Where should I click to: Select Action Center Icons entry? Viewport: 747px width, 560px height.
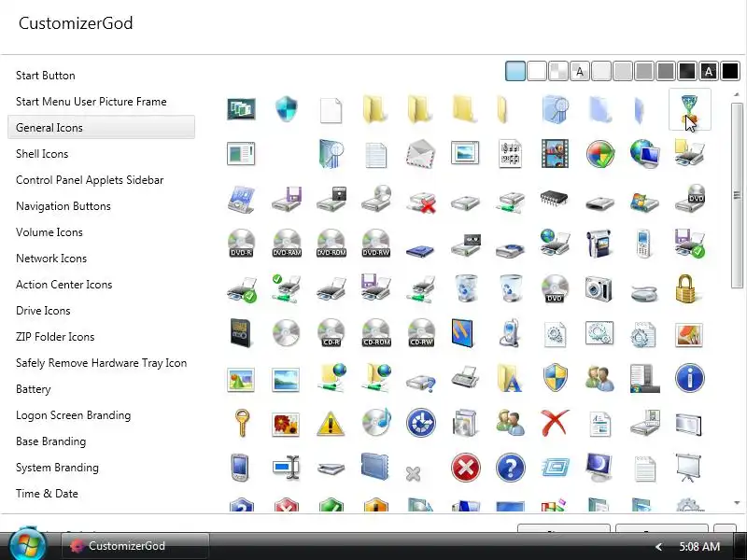pos(63,285)
